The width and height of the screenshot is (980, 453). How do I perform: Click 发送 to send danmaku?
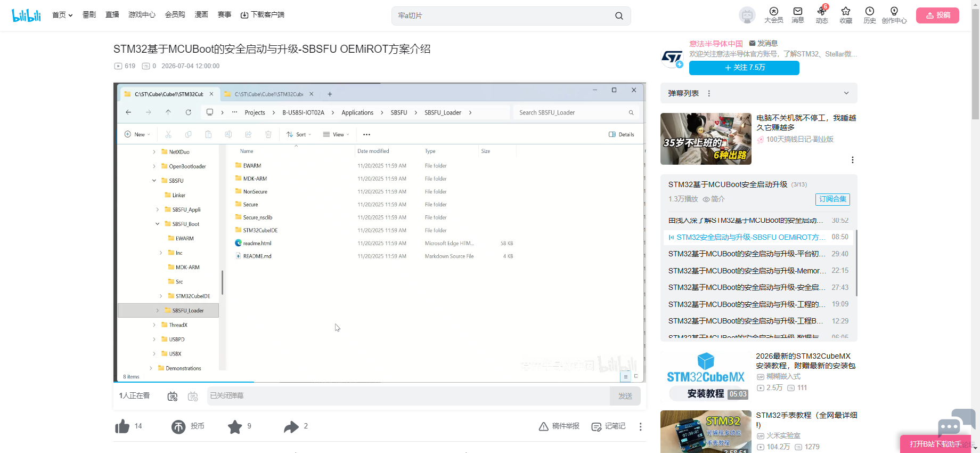(625, 396)
